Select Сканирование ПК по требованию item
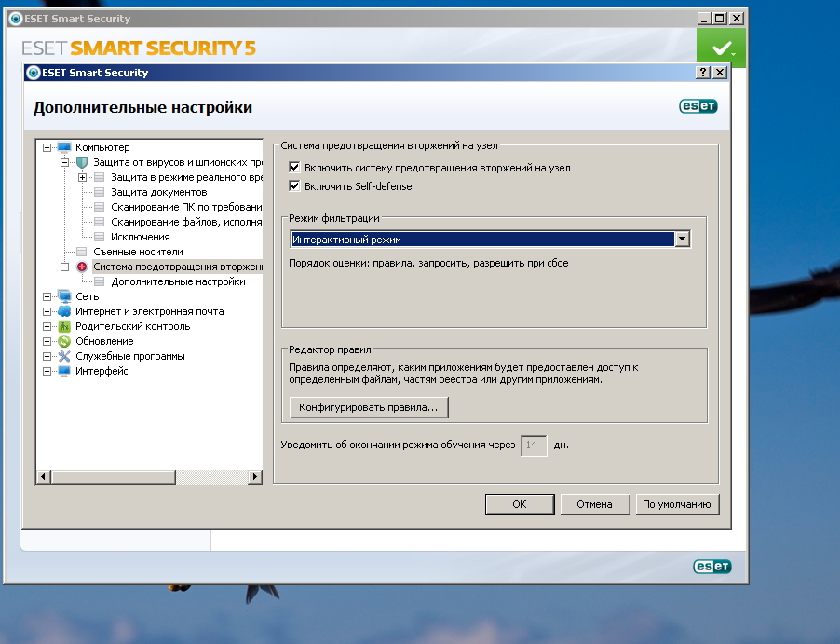This screenshot has height=644, width=840. [x=186, y=207]
